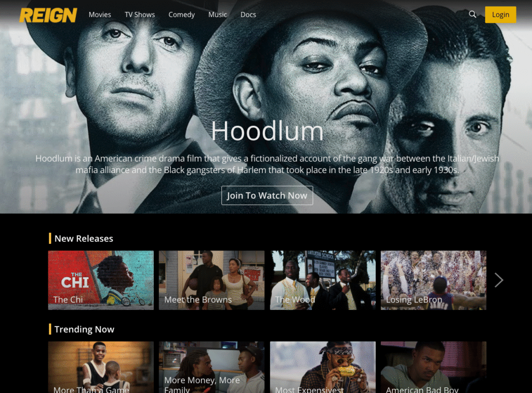Select More Money, More Family thumbnail
The image size is (532, 393).
[212, 367]
